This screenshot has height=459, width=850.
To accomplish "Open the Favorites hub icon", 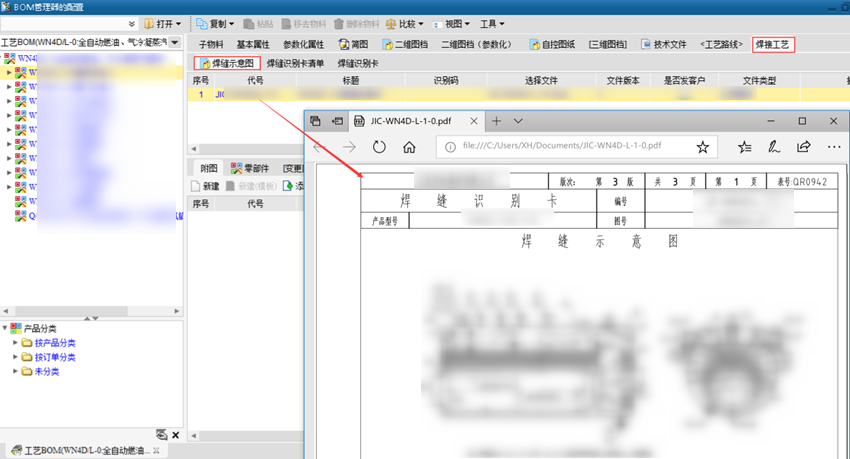I will pyautogui.click(x=745, y=147).
